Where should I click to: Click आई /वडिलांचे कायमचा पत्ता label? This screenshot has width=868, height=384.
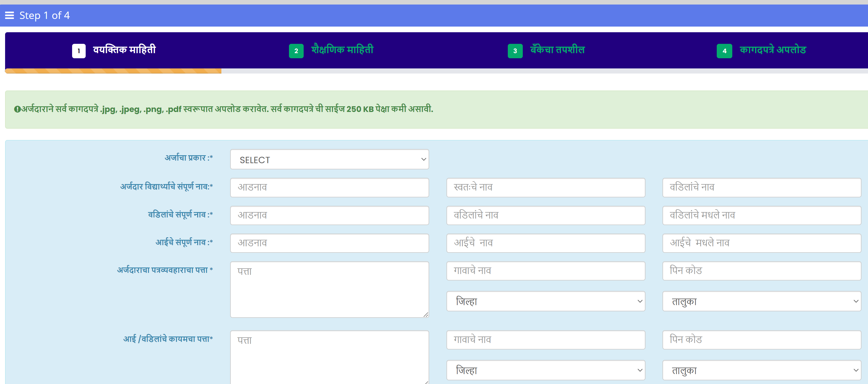[x=168, y=339]
